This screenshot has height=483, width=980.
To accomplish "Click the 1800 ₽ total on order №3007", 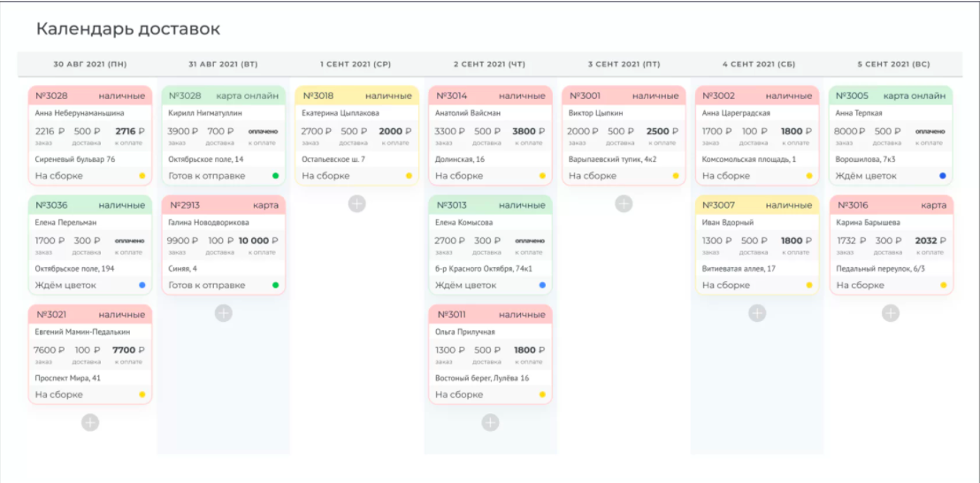I will pyautogui.click(x=791, y=241).
